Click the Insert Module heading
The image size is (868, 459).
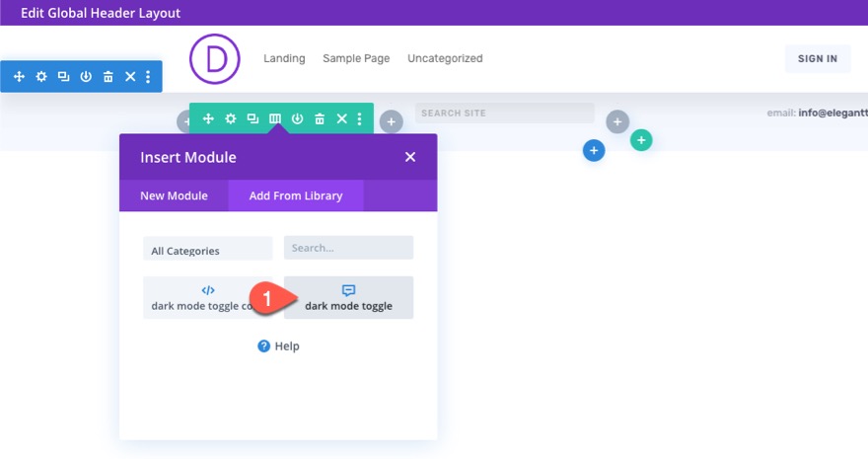(x=188, y=157)
